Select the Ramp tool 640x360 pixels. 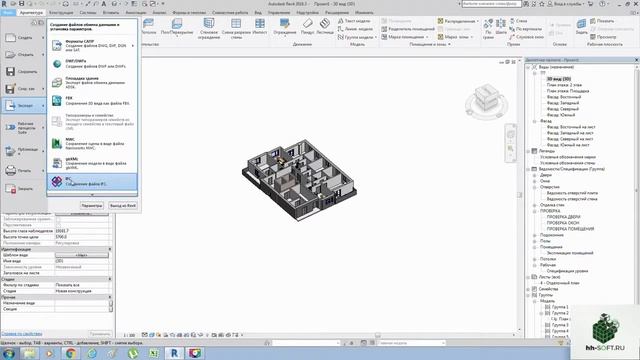(307, 27)
